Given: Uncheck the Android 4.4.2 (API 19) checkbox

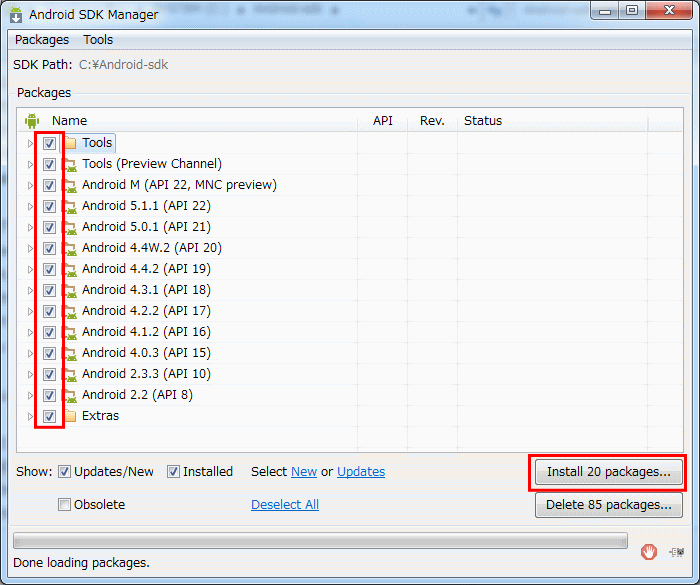Looking at the screenshot, I should pyautogui.click(x=49, y=269).
